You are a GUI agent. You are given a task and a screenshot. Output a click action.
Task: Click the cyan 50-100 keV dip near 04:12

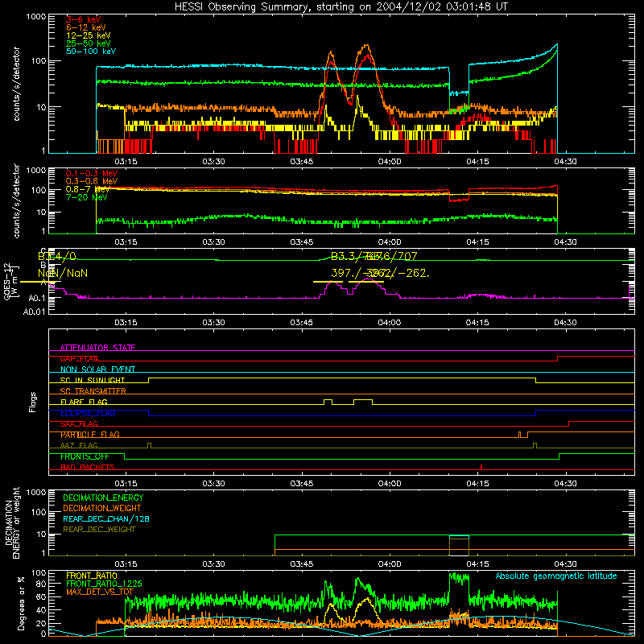click(x=459, y=93)
